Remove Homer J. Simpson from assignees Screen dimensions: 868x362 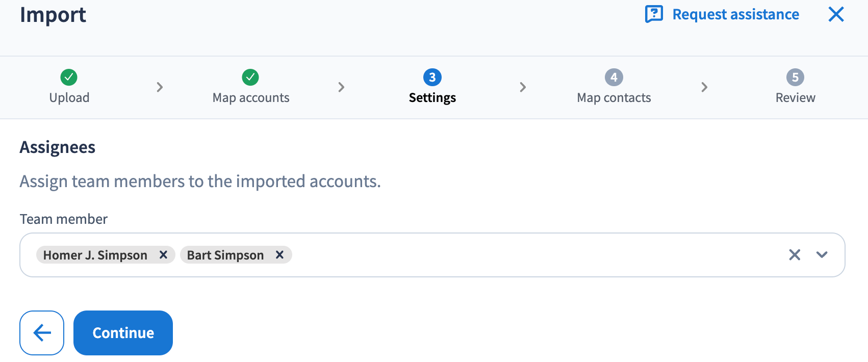(x=163, y=255)
